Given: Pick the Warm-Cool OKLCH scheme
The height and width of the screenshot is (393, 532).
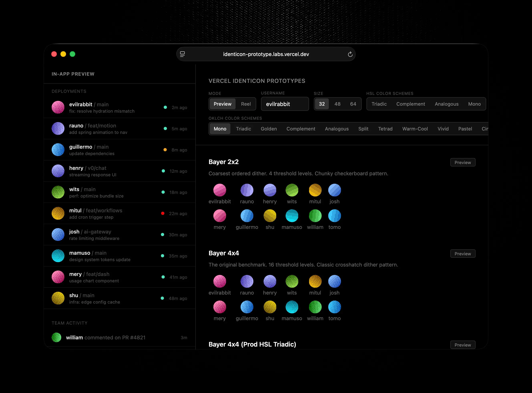Looking at the screenshot, I should point(415,129).
